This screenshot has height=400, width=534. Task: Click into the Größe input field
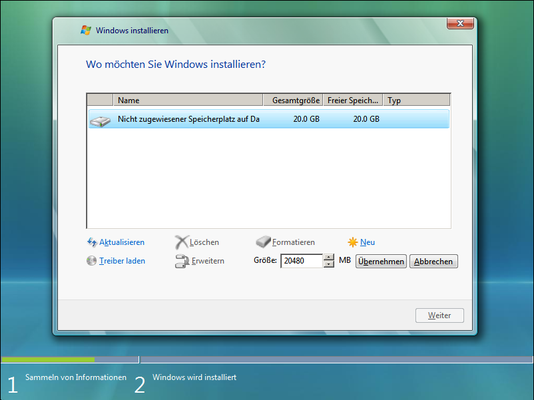(301, 261)
